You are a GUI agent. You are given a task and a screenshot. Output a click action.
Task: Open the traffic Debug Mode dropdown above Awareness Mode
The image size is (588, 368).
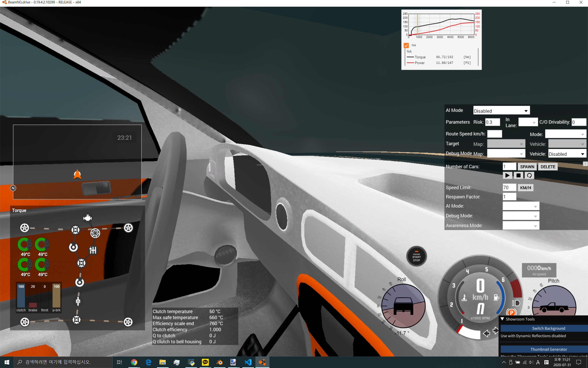tap(521, 216)
